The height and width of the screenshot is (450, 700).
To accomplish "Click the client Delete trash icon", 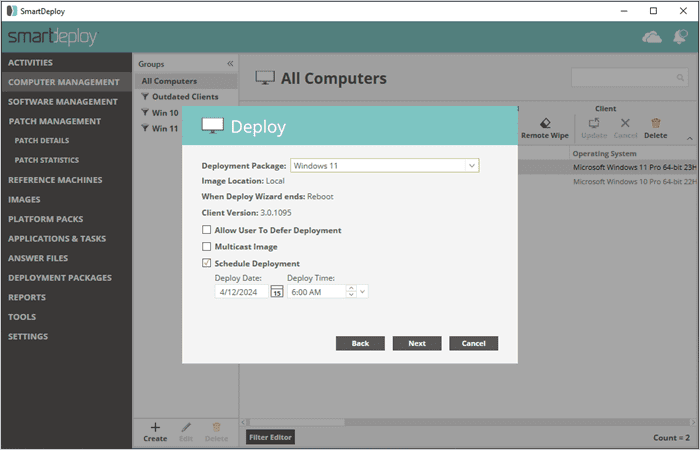I will [655, 123].
